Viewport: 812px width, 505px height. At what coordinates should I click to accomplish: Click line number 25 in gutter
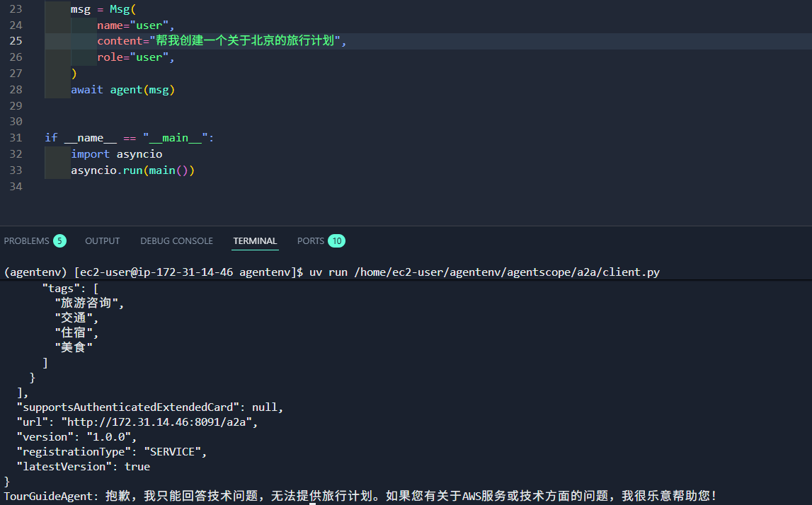(16, 41)
